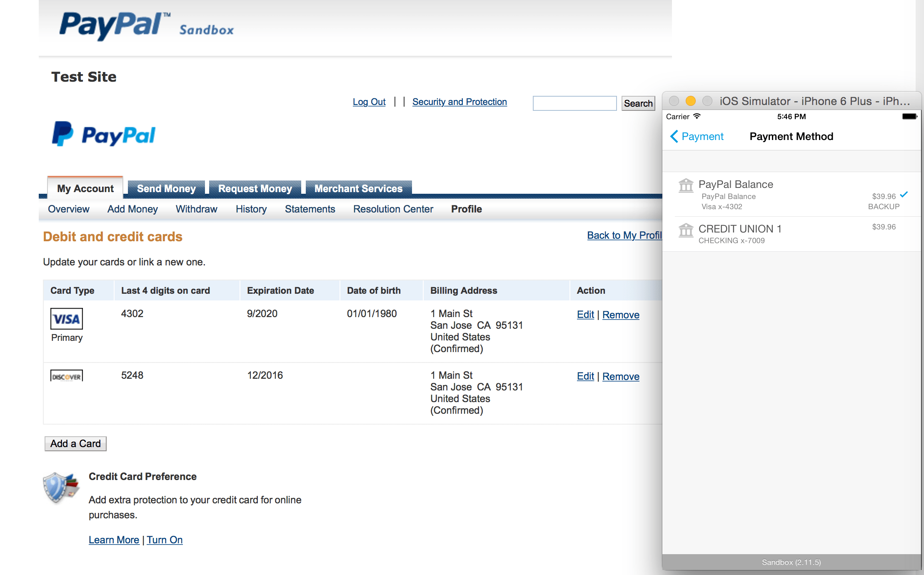Viewport: 924px width, 575px height.
Task: Click the yellow minimize button of iOS Simulator
Action: (x=690, y=101)
